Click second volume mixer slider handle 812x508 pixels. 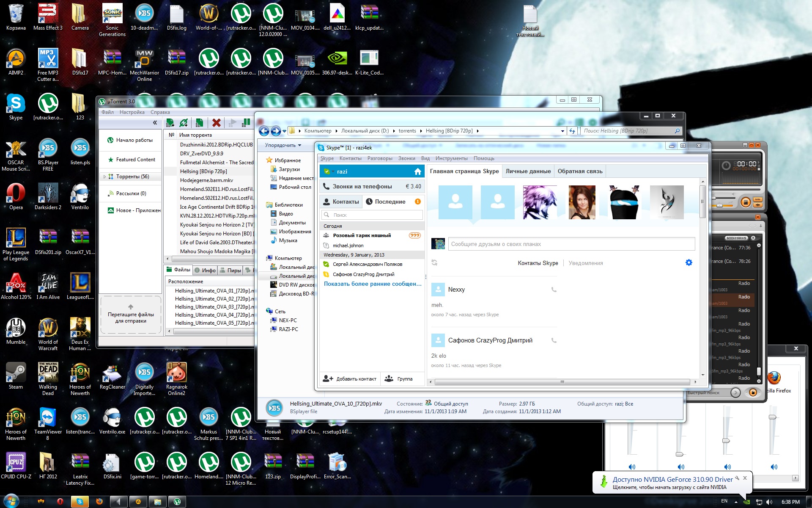tap(680, 454)
